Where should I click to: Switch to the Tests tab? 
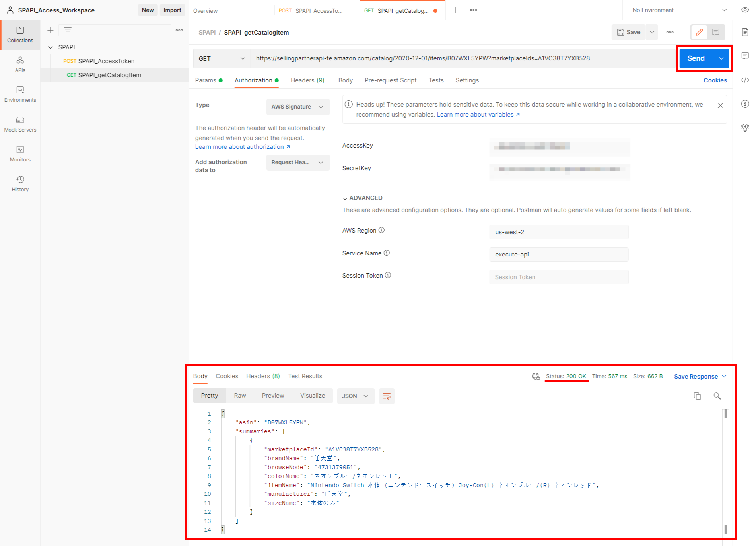click(436, 80)
